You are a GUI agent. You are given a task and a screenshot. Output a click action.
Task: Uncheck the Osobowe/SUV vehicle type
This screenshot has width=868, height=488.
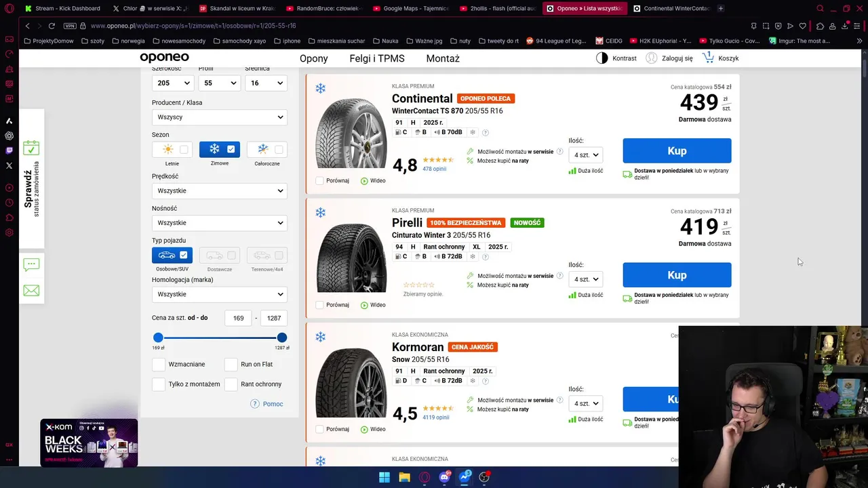[184, 255]
